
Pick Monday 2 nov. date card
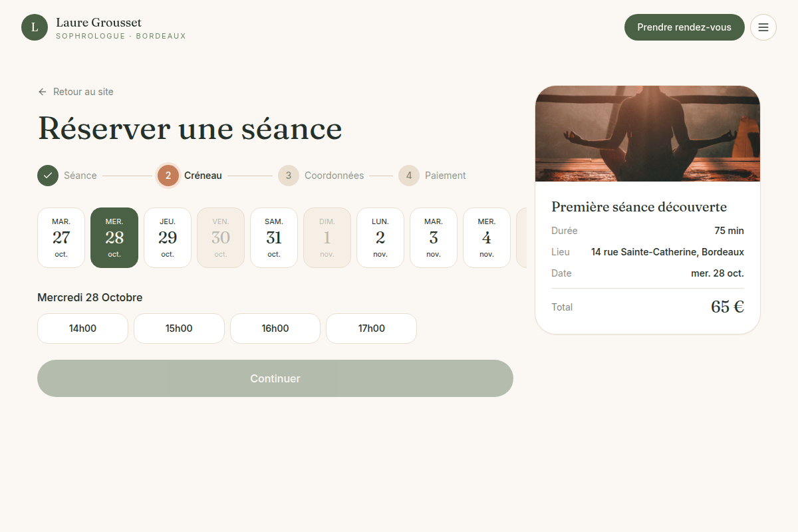380,238
